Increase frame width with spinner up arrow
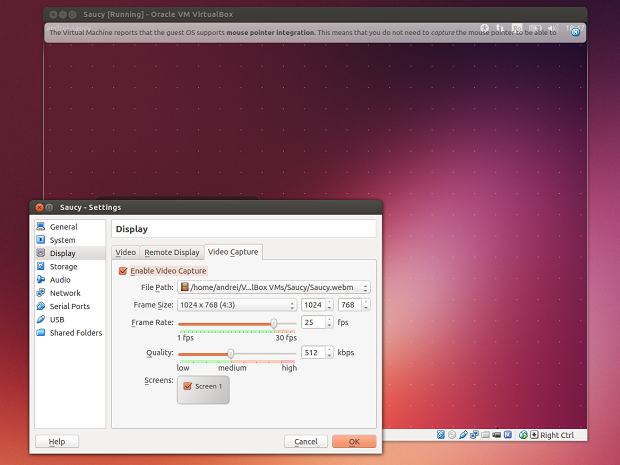The image size is (620, 465). point(330,302)
